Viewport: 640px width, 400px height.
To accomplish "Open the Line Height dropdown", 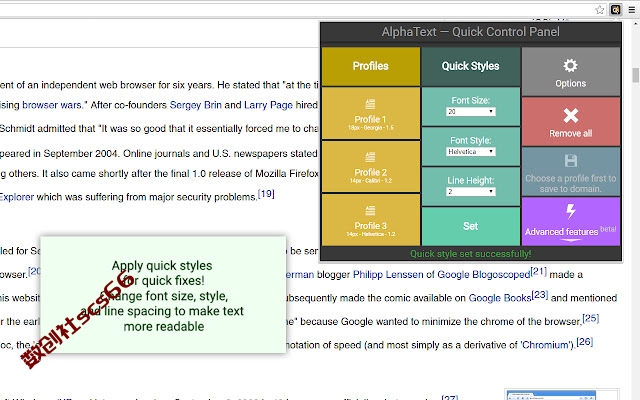I will pos(471,191).
